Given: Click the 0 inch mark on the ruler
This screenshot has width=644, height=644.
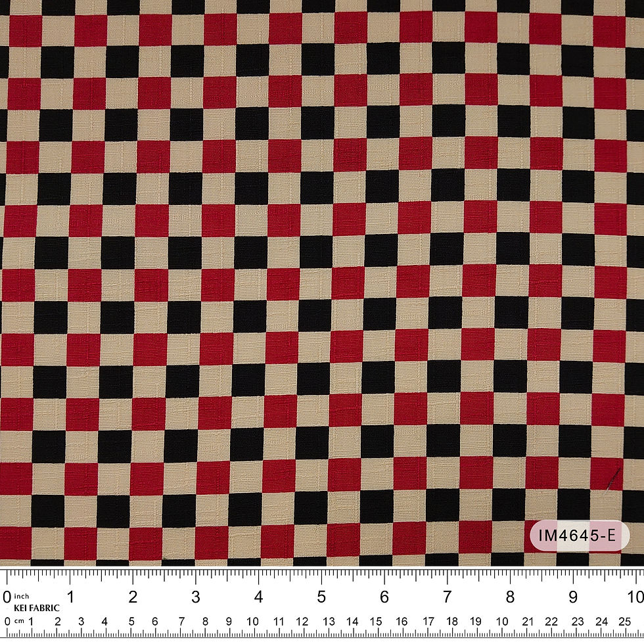Looking at the screenshot, I should (6, 597).
